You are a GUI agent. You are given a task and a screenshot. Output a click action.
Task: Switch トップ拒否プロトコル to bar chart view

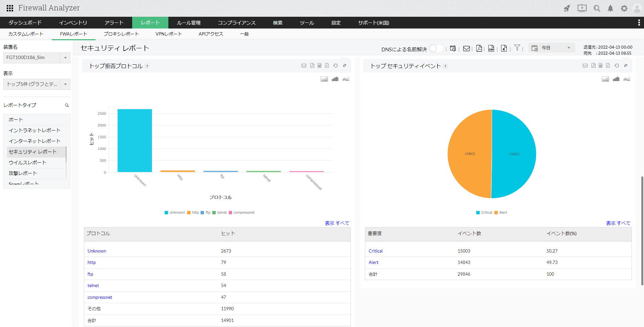335,79
